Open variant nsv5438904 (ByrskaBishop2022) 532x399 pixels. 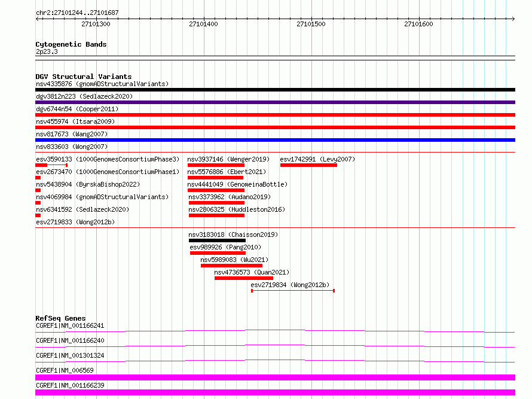88,184
